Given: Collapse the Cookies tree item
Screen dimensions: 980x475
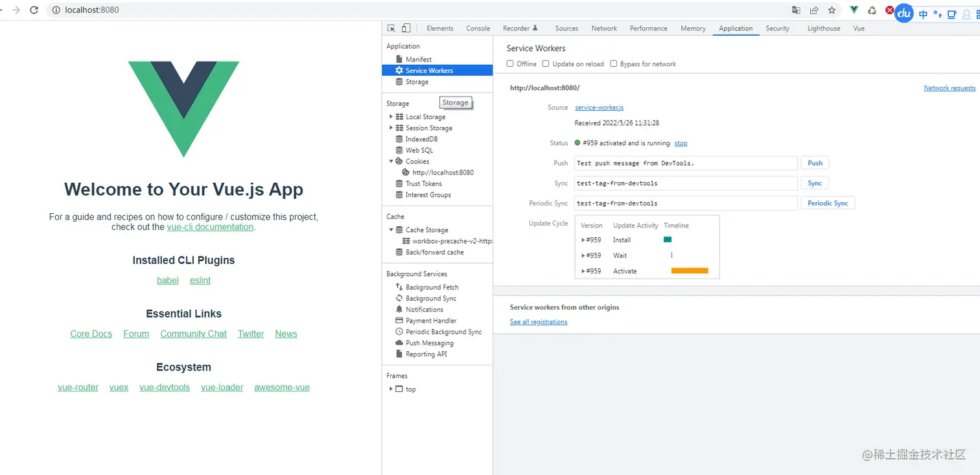Looking at the screenshot, I should click(x=390, y=161).
